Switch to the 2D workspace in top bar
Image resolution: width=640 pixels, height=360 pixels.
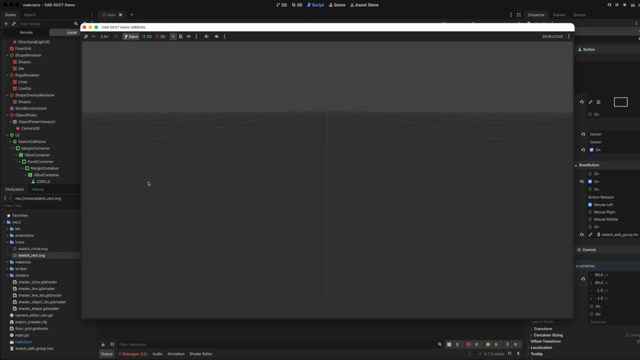(x=282, y=5)
